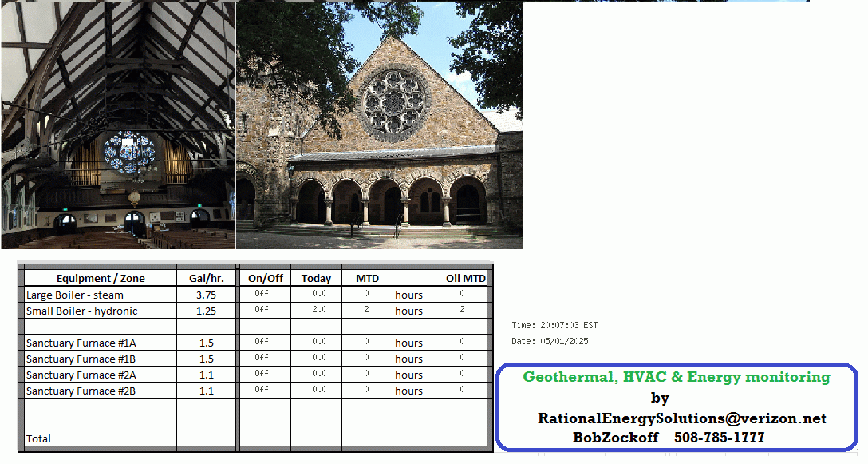Click 'hours' label in Small Boiler row

pos(408,311)
